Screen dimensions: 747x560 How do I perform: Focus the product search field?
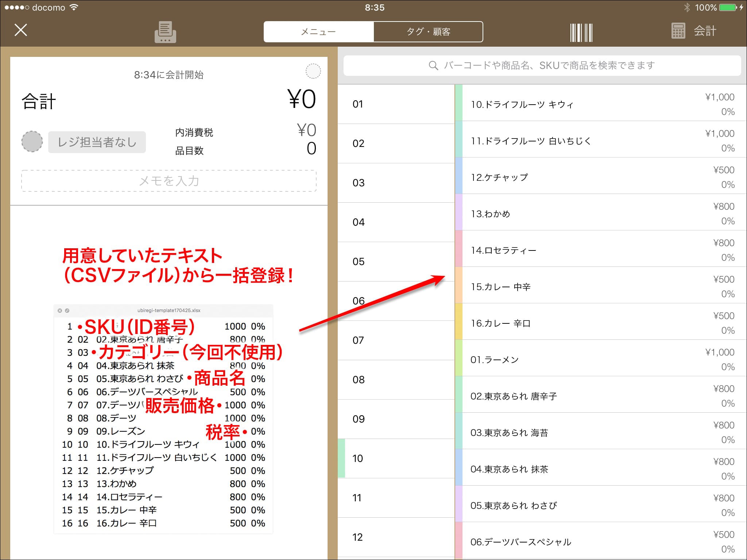pos(542,66)
